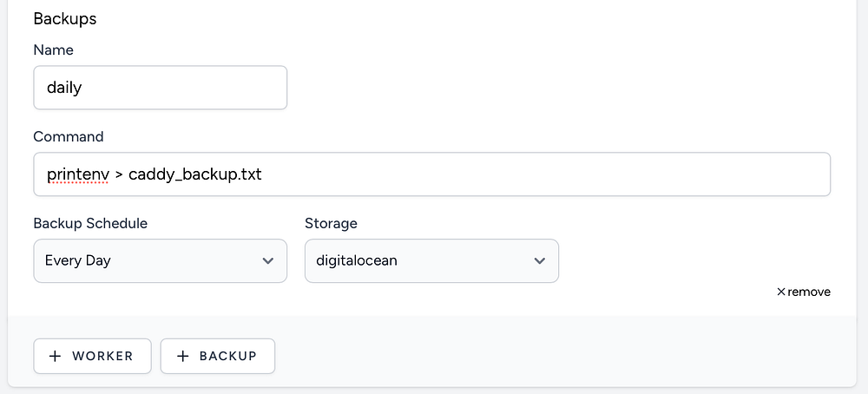Add a new worker with WORKER button

92,356
